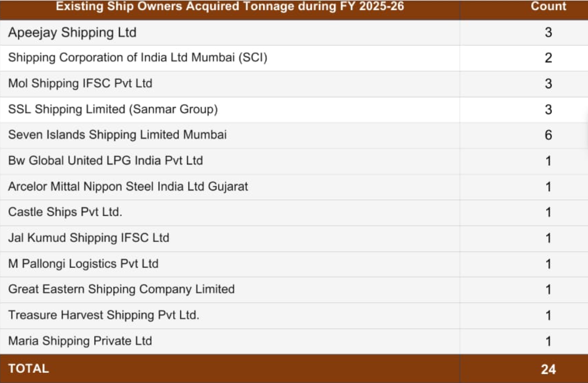The image size is (588, 383).
Task: Click the "Apeejay Shipping Ltd" row name
Action: point(72,33)
